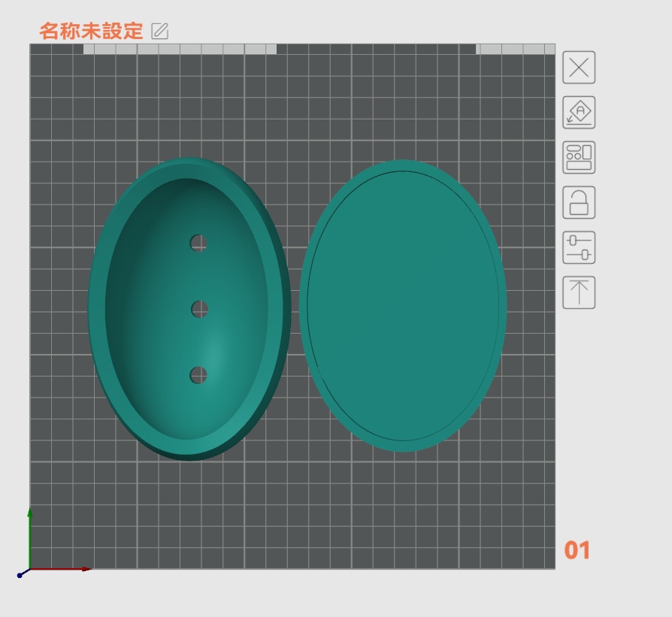Click the red X-axis arrow of the gizmo
Screen dimensions: 672x617
[x=75, y=569]
